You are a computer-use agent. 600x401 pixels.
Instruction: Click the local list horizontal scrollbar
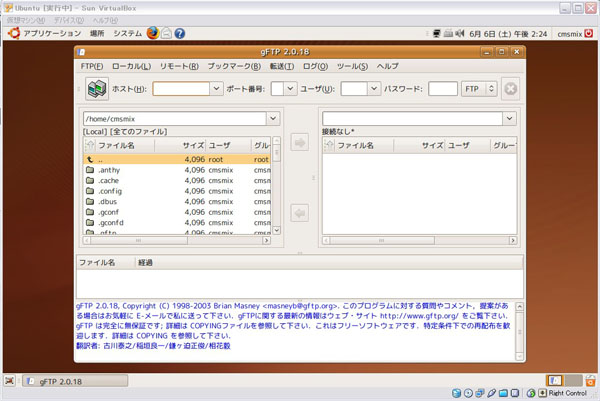[177, 240]
